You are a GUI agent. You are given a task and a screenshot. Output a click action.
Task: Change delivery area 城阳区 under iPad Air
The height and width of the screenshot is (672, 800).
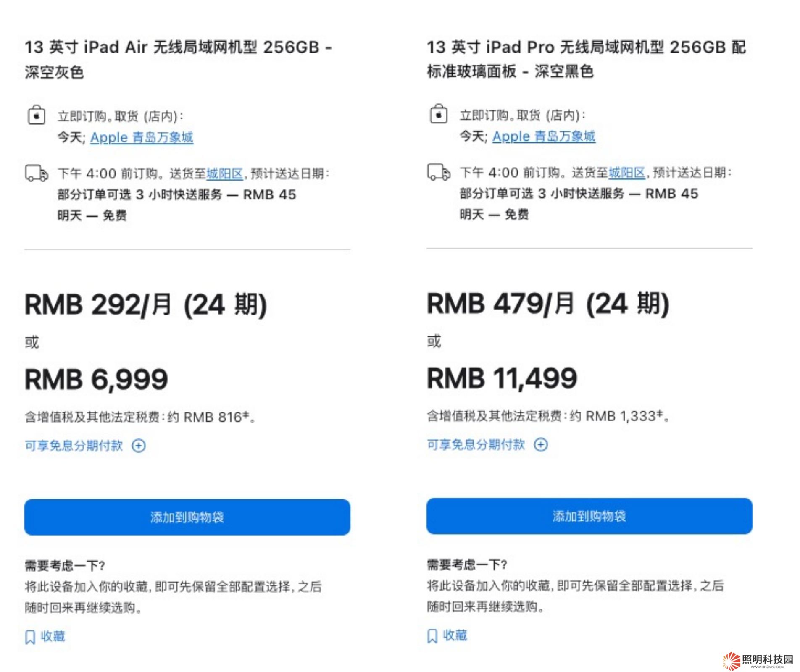[x=225, y=173]
